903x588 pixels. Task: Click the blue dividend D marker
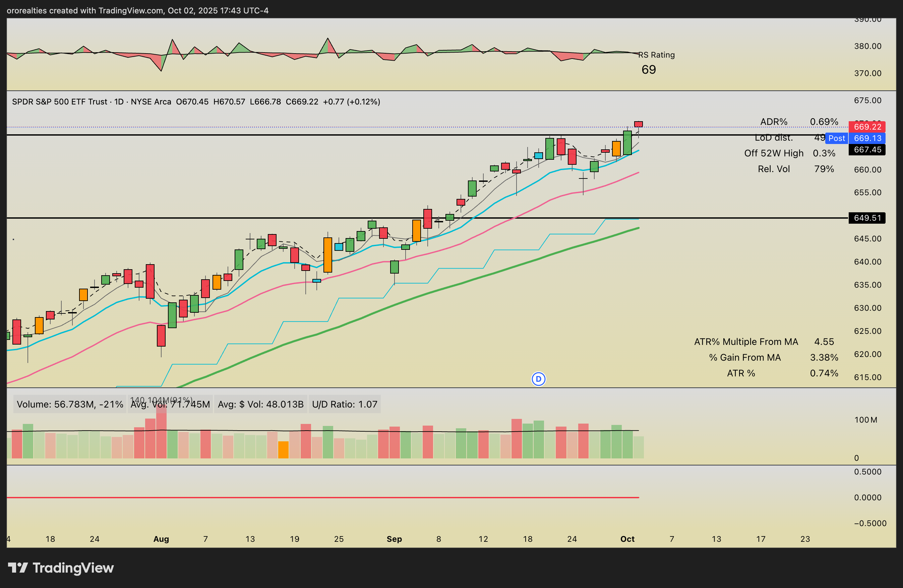click(x=538, y=379)
